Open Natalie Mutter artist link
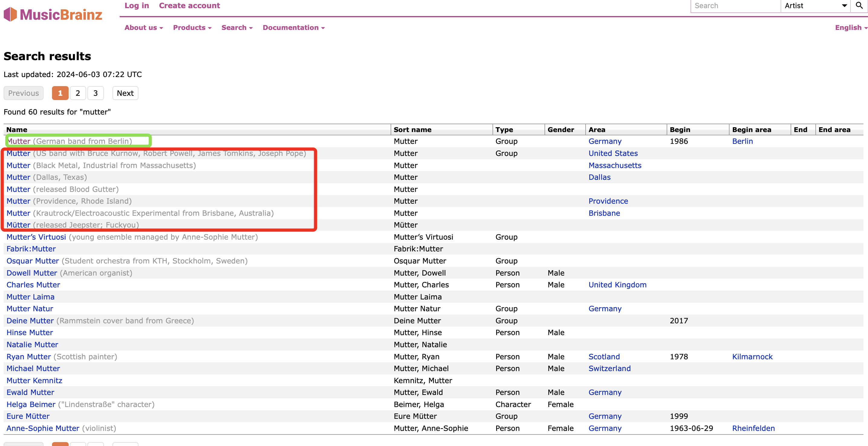Viewport: 868px width, 446px height. pos(32,345)
